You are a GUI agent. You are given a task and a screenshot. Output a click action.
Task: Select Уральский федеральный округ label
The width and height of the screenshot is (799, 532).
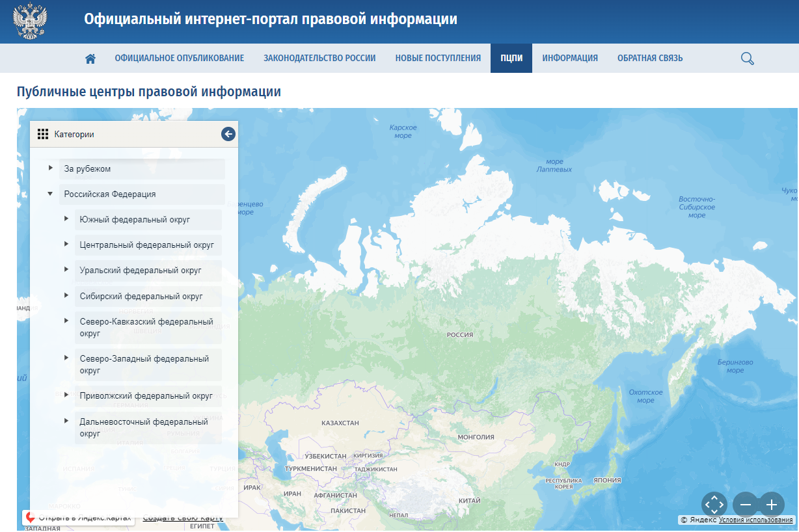point(141,271)
